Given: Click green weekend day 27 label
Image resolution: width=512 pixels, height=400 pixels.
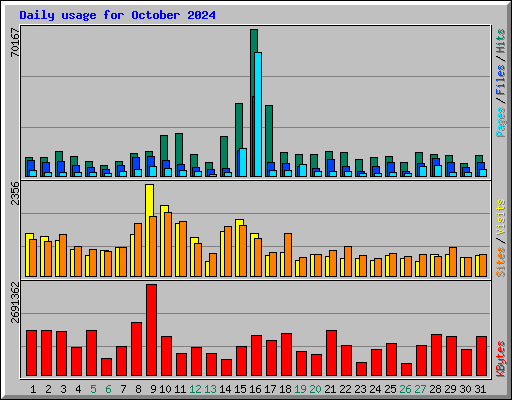Looking at the screenshot, I should [x=420, y=389].
